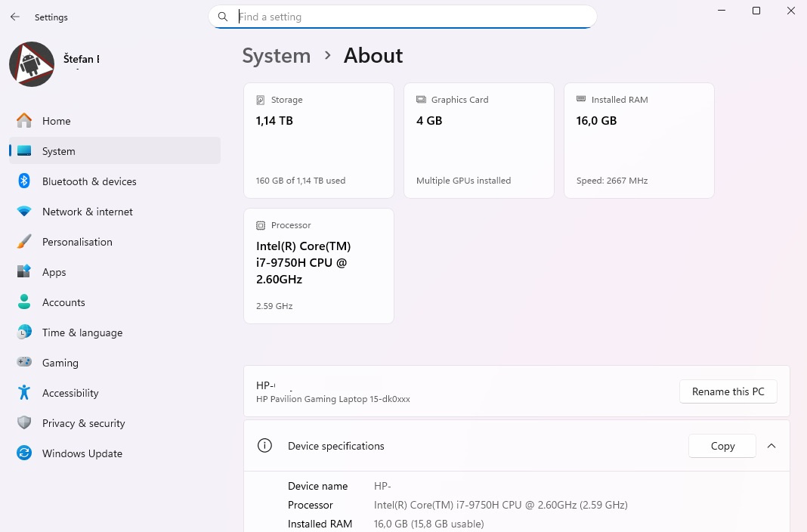Click the System breadcrumb link
The width and height of the screenshot is (807, 532).
[277, 56]
